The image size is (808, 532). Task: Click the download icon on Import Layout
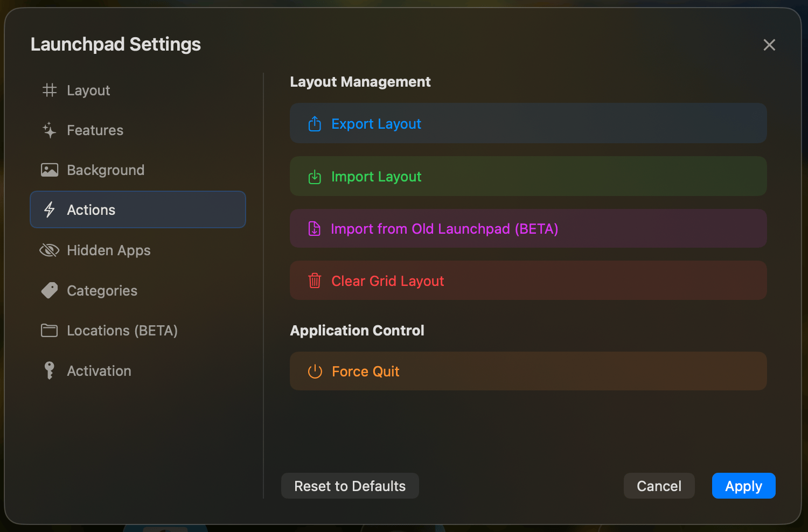point(315,176)
